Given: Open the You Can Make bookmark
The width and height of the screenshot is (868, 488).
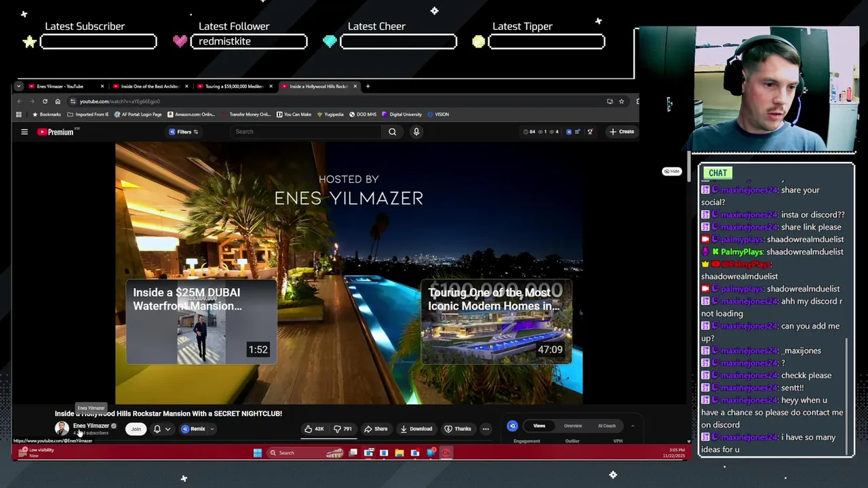Looking at the screenshot, I should (294, 114).
